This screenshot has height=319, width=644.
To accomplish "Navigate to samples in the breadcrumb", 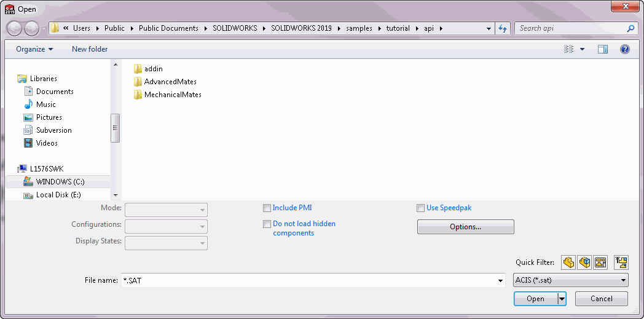I will [x=359, y=28].
